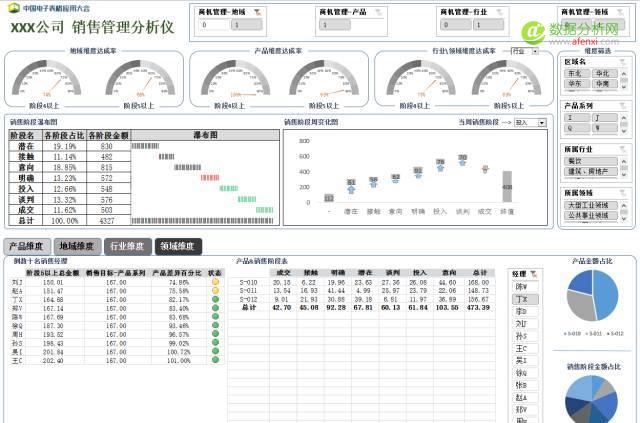640x423 pixels.
Task: Switch to the 产品维度 tab
Action: tap(27, 247)
